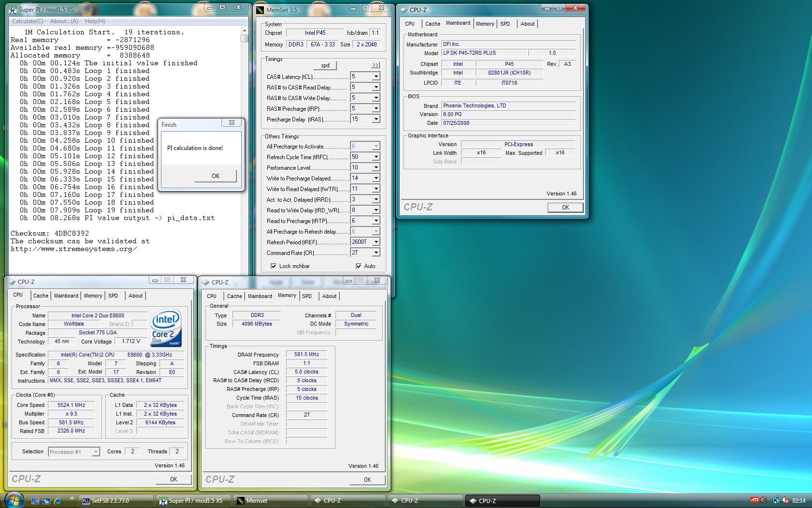Click Show Desktop quick launch icon
This screenshot has height=508, width=812.
click(35, 501)
